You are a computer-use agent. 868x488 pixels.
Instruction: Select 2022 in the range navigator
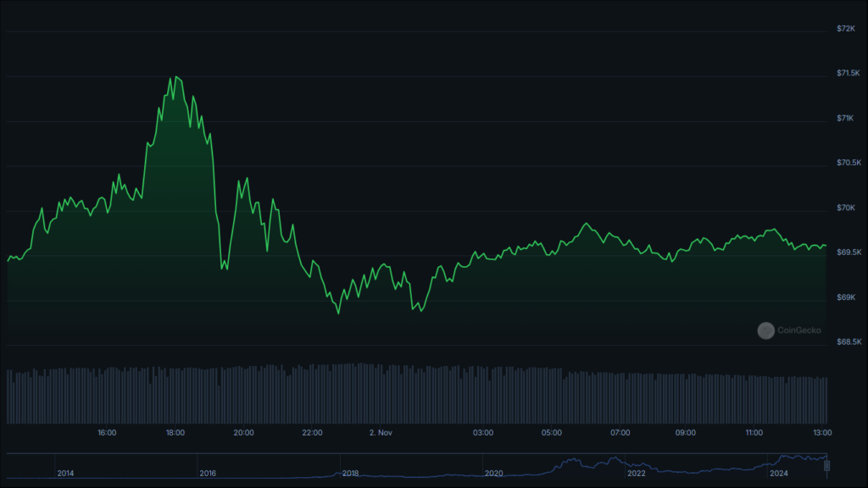pos(636,474)
